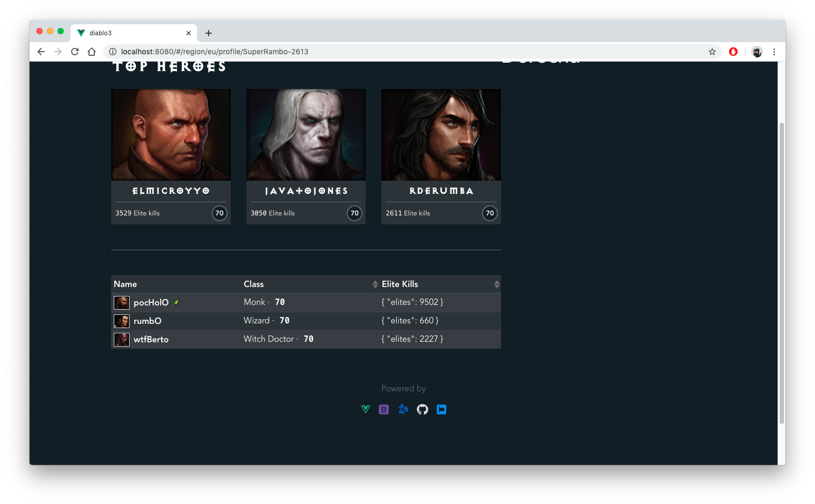
Task: Click level 70 badge on ElMicroyyo card
Action: (x=220, y=213)
